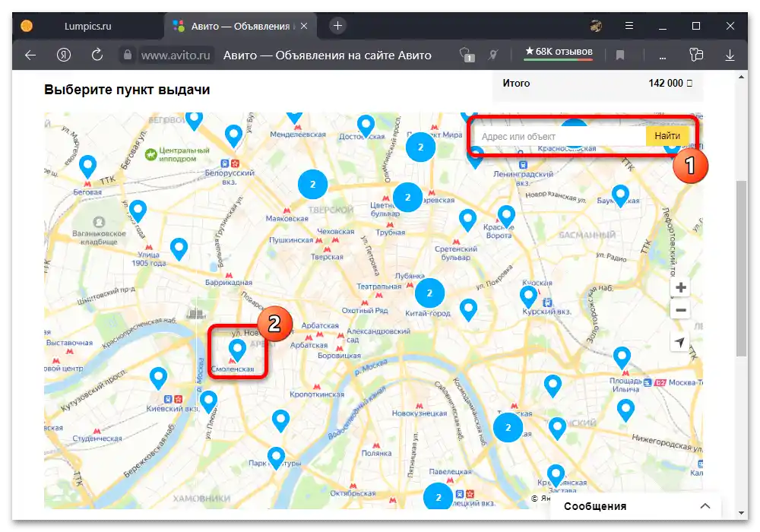Select the pickup pin at Смоленская

[237, 350]
